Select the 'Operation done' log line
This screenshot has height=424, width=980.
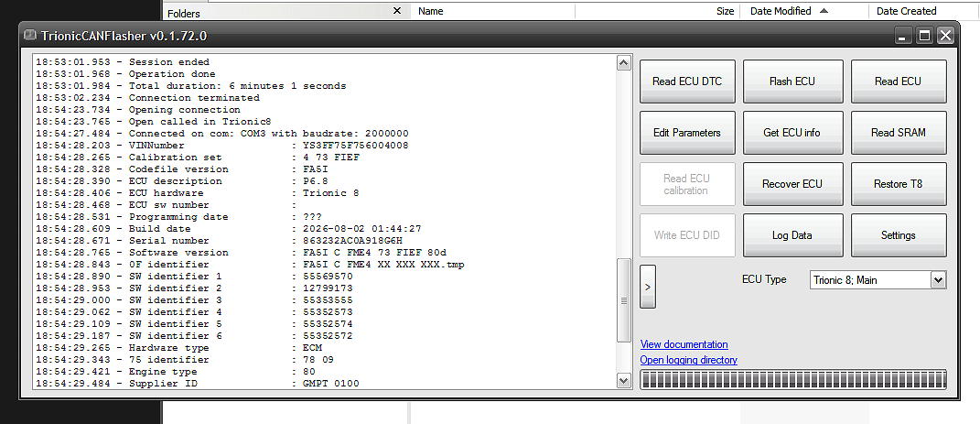point(125,74)
